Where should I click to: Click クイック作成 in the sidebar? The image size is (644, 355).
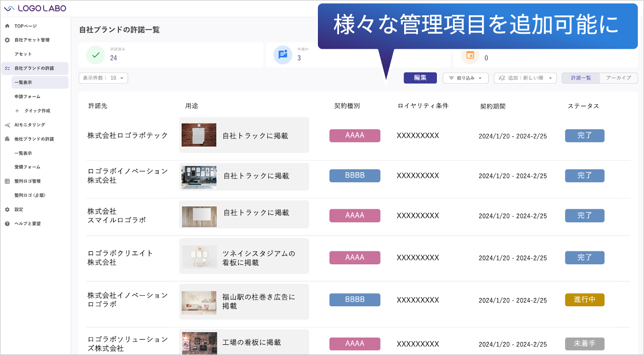37,111
